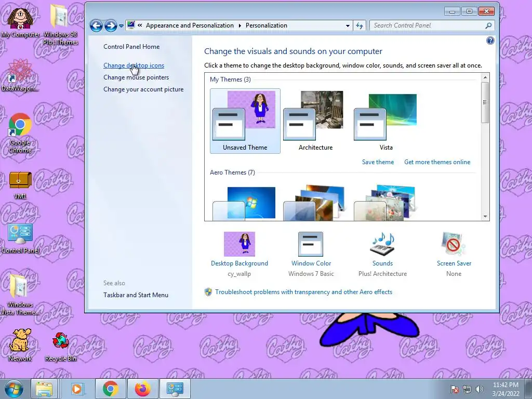Image resolution: width=532 pixels, height=399 pixels.
Task: Click Get more themes online
Action: [437, 162]
